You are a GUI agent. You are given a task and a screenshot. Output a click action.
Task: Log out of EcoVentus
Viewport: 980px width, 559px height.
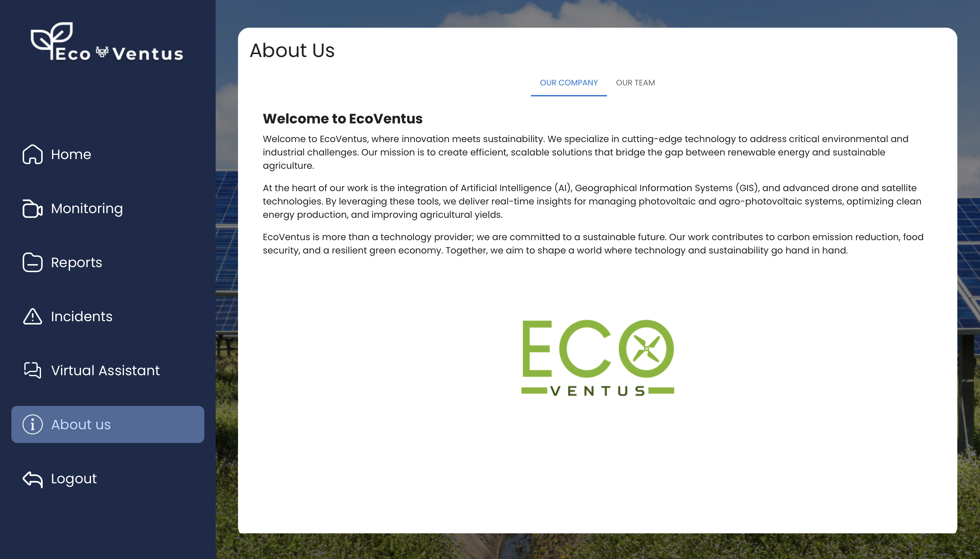pyautogui.click(x=73, y=478)
